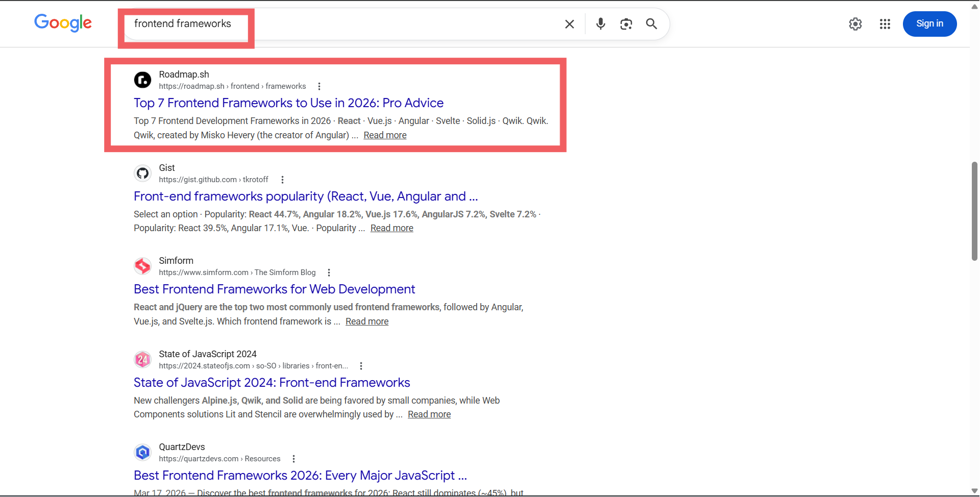The image size is (980, 497).
Task: Click the roadmap.sh frontend frameworks URL
Action: click(x=232, y=86)
